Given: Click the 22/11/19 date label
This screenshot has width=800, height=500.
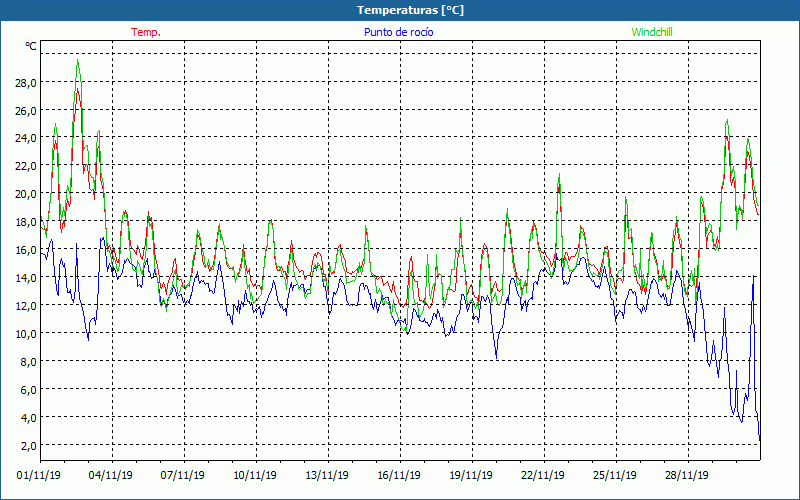Looking at the screenshot, I should click(543, 475).
